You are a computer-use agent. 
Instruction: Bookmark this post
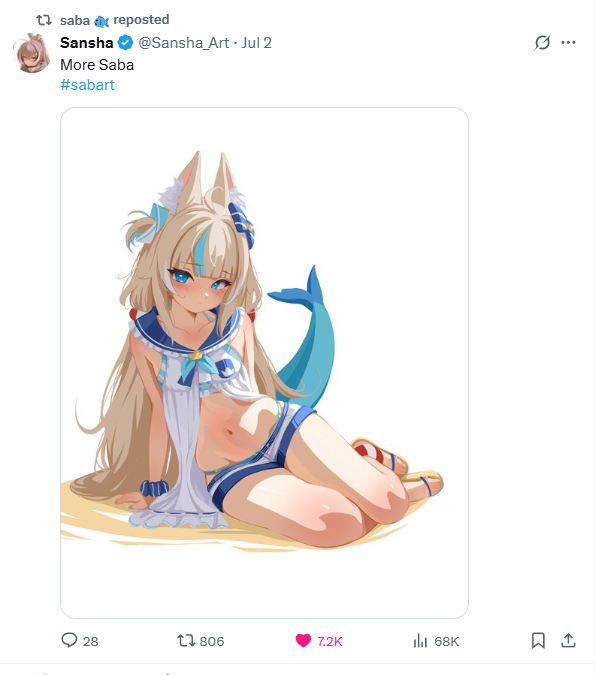point(538,641)
